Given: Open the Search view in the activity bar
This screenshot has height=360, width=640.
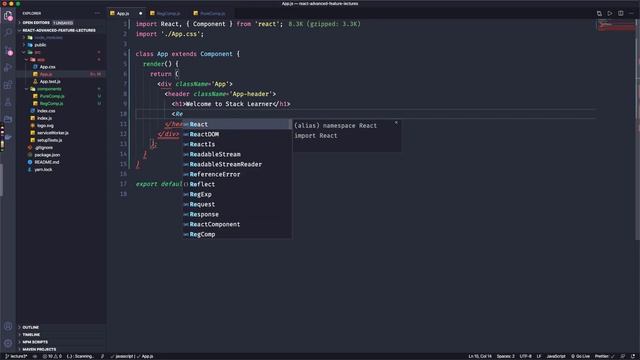Looking at the screenshot, I should click(x=8, y=32).
